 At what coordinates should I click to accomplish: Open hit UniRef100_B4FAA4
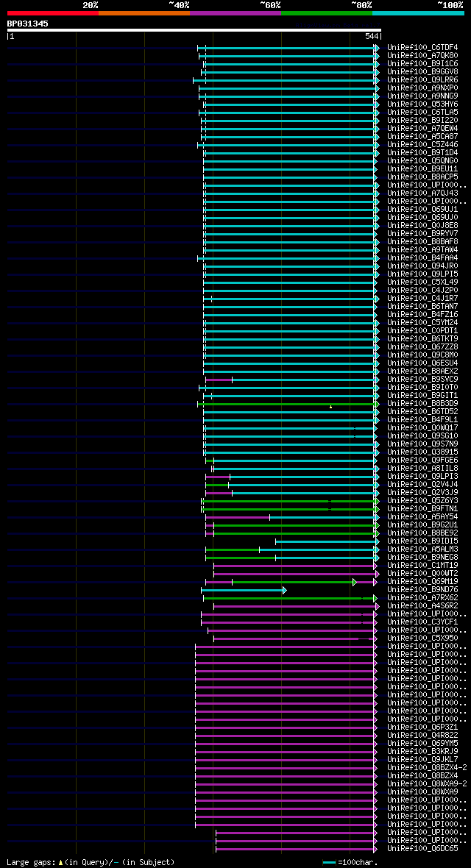(x=422, y=258)
